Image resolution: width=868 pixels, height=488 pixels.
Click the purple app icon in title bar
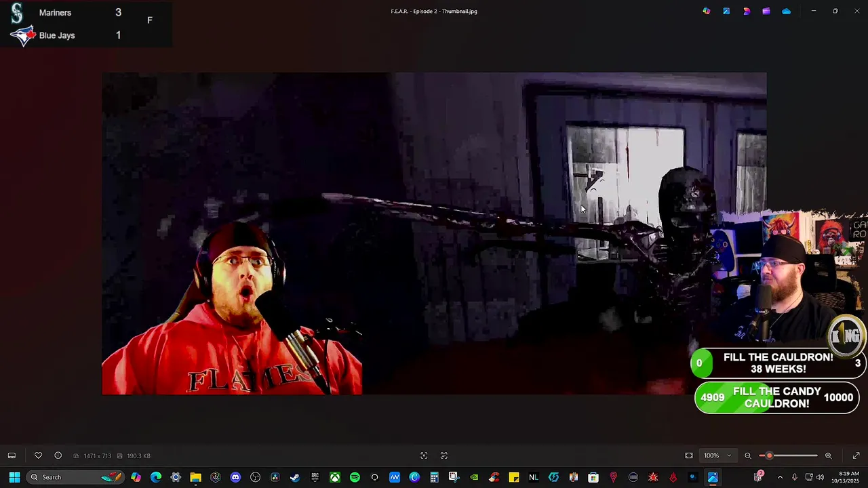(x=766, y=11)
